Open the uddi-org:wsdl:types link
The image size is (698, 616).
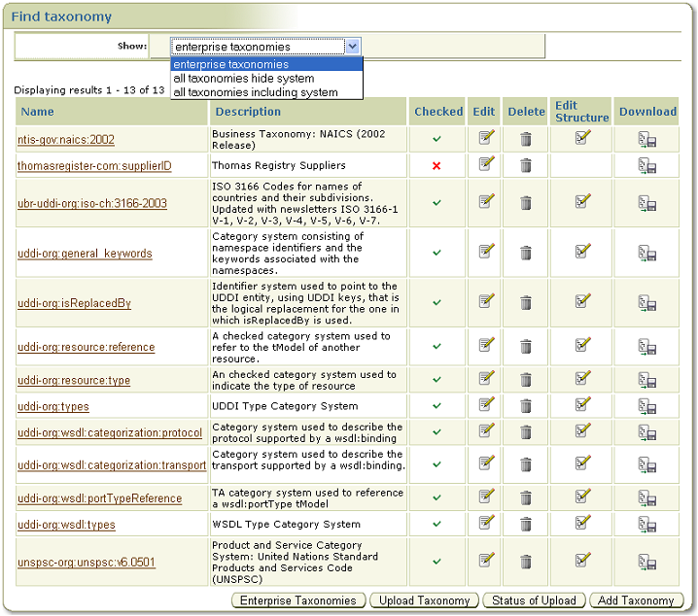click(x=66, y=525)
